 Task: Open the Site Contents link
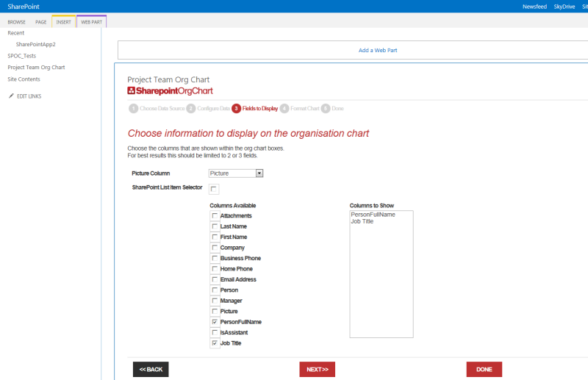click(24, 79)
